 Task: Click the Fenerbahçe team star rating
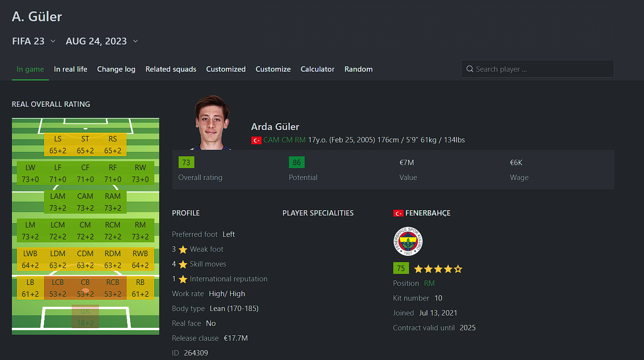[x=438, y=269]
